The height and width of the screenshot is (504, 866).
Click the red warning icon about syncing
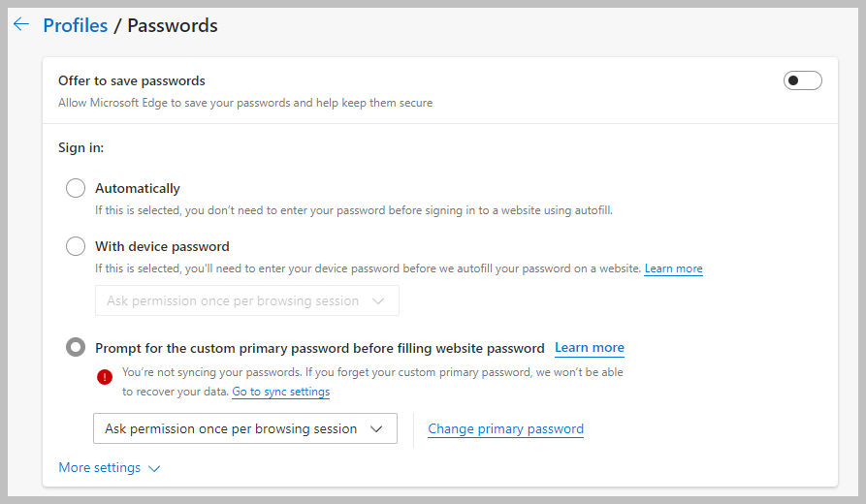point(105,377)
